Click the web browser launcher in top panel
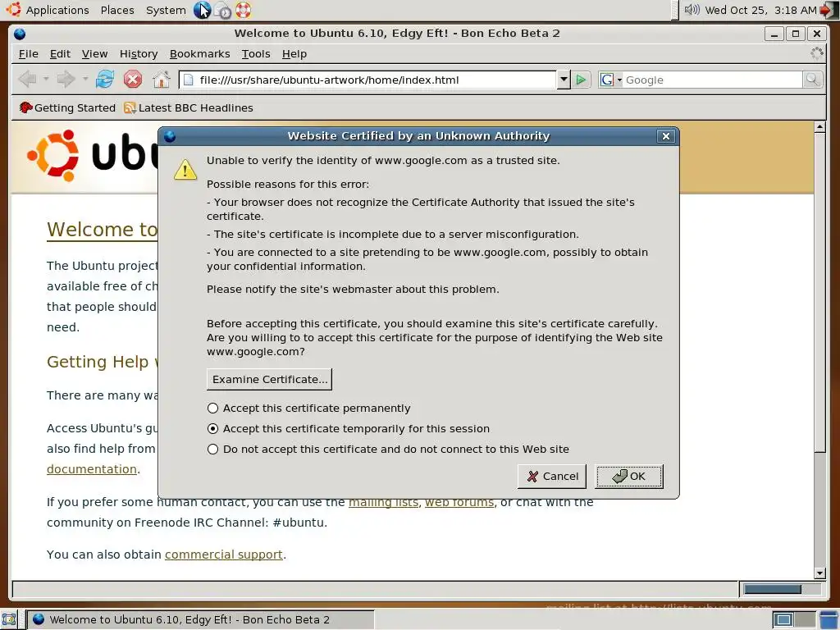Viewport: 840px width, 630px height. [x=202, y=10]
